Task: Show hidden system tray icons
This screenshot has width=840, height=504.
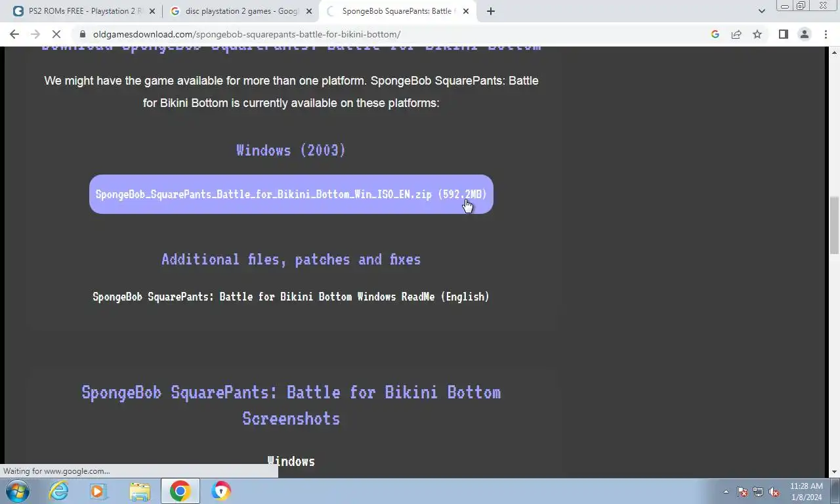Action: 726,492
